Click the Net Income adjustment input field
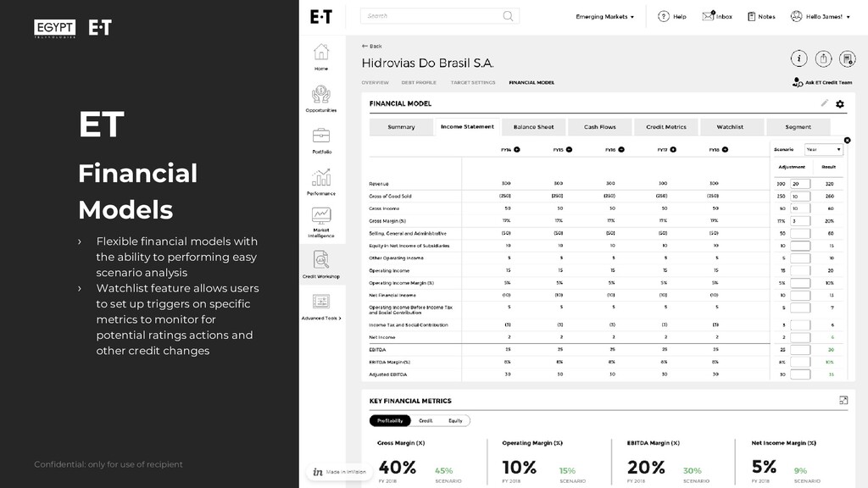 click(800, 337)
